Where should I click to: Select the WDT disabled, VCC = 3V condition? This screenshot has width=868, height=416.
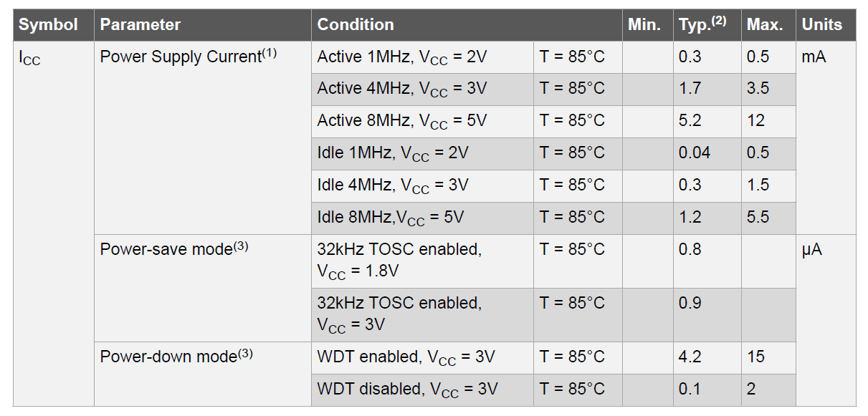pyautogui.click(x=408, y=390)
